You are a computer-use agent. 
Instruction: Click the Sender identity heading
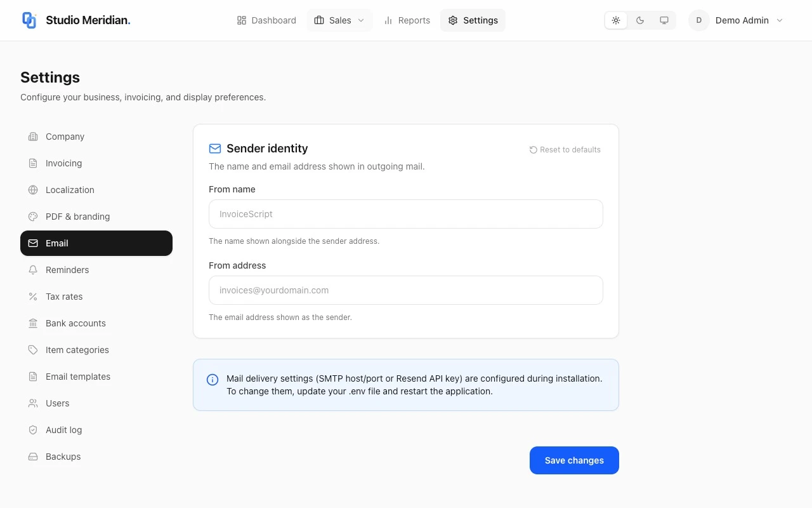click(x=267, y=149)
